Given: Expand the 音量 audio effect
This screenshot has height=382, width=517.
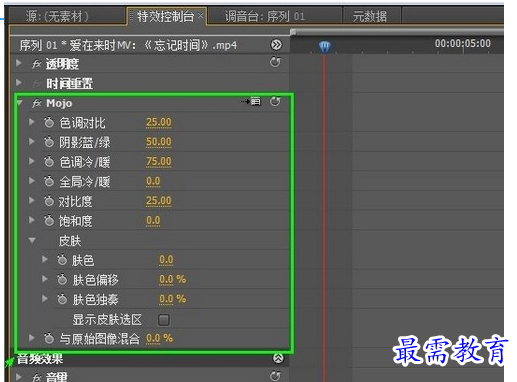Looking at the screenshot, I should pos(19,377).
